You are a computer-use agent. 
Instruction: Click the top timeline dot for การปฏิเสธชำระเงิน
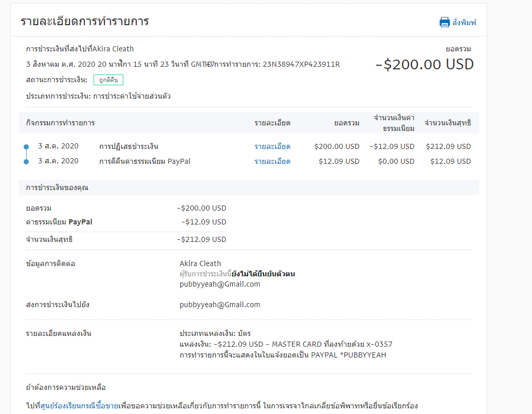pos(26,147)
